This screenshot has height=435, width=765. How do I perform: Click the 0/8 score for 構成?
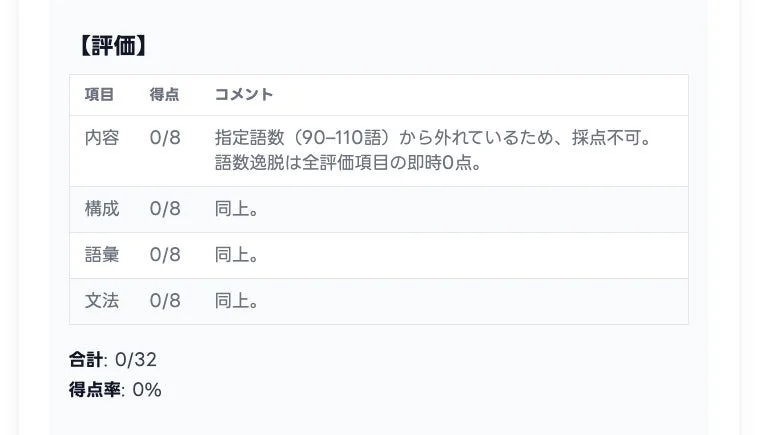[x=165, y=209]
